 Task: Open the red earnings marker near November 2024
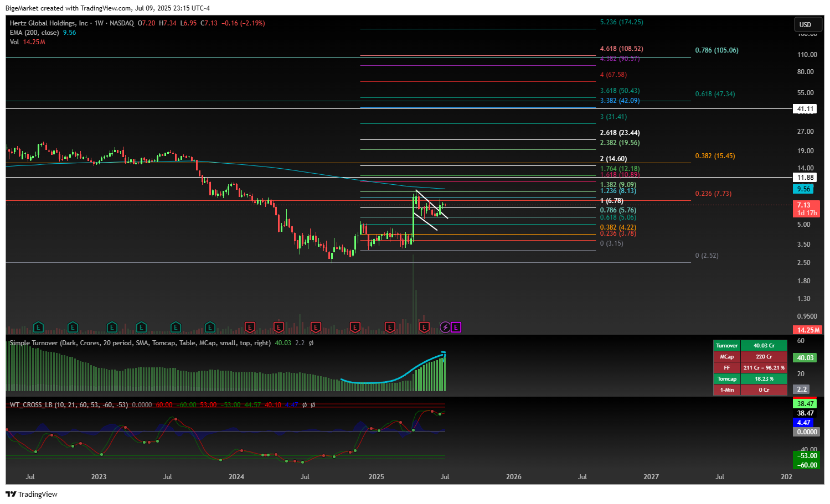coord(355,328)
